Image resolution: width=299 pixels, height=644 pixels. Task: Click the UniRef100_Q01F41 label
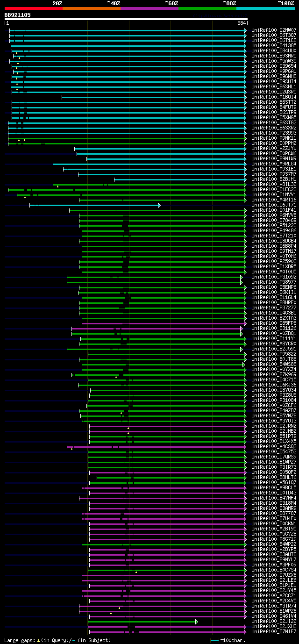[x=274, y=210]
